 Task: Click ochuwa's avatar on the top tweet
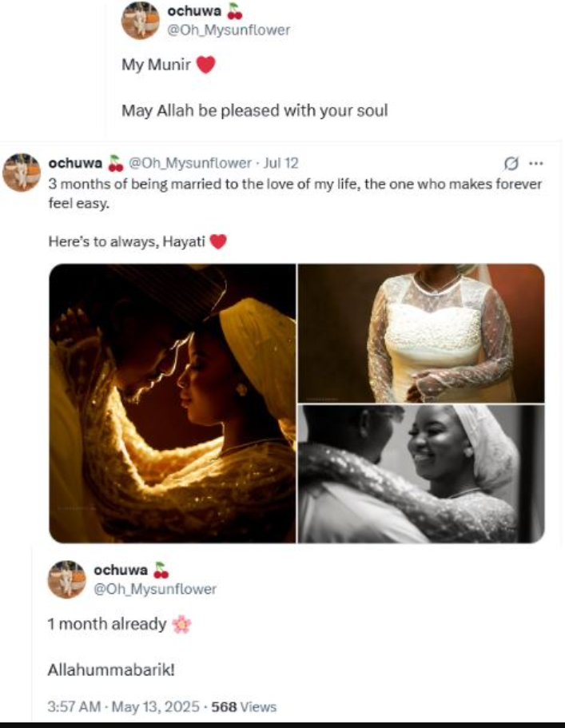(140, 21)
